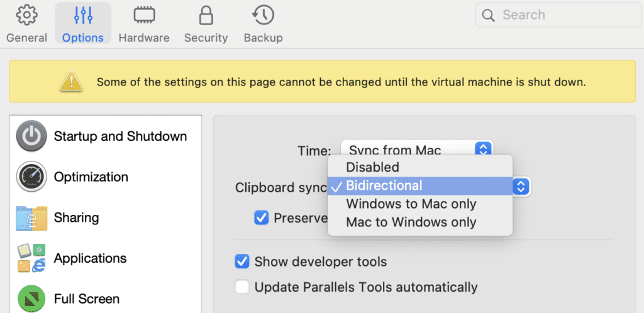
Task: Select Windows to Mac only option
Action: click(x=411, y=204)
